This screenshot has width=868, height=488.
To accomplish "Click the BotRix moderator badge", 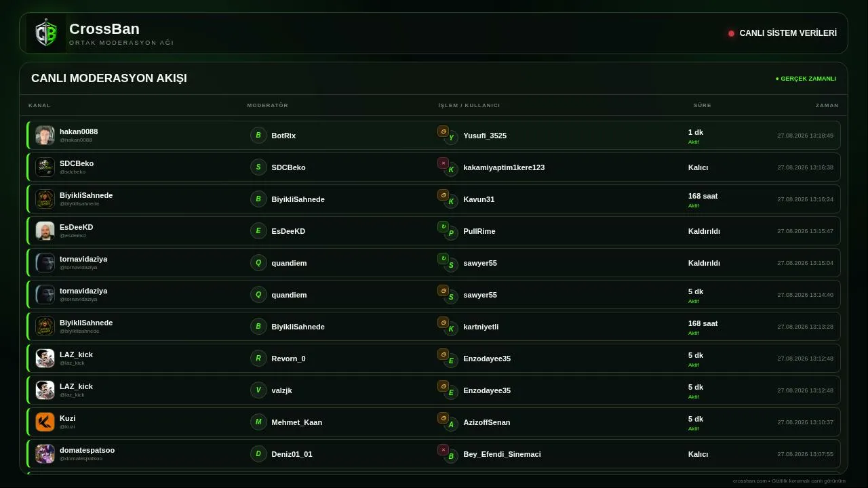I will [x=258, y=135].
